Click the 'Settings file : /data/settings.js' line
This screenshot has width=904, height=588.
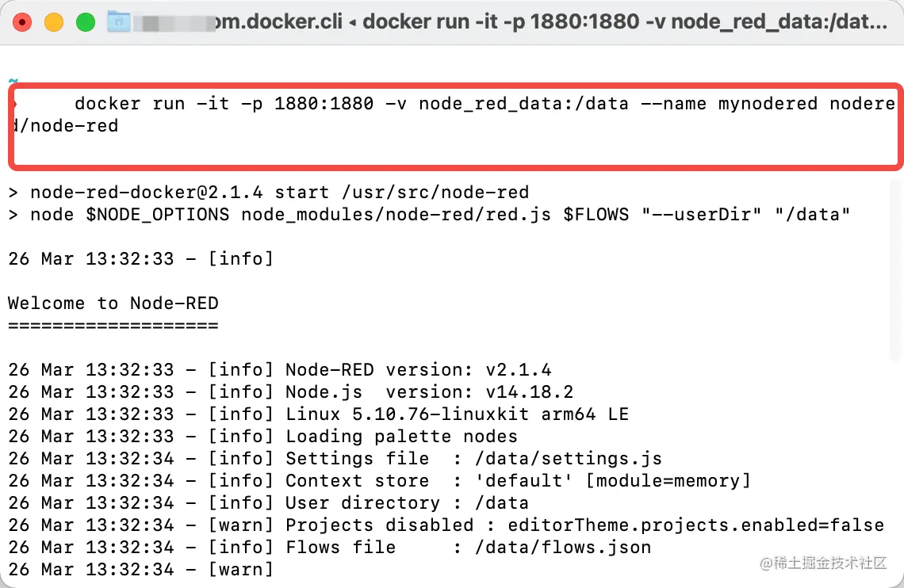point(335,458)
